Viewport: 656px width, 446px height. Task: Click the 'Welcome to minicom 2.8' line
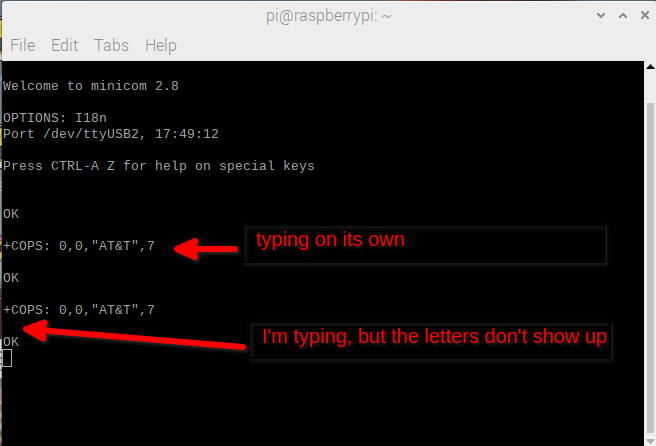tap(91, 86)
